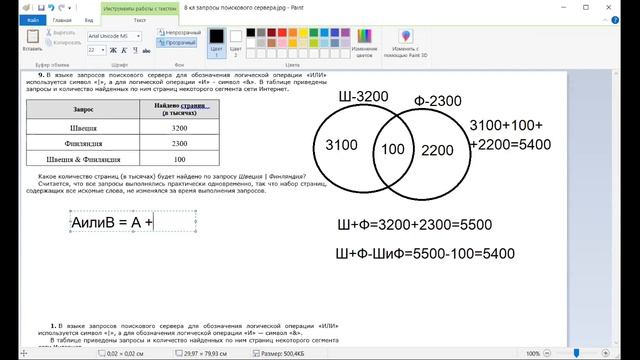Activate Цвет 2 background color
Image resolution: width=640 pixels, height=360 pixels.
pyautogui.click(x=236, y=43)
